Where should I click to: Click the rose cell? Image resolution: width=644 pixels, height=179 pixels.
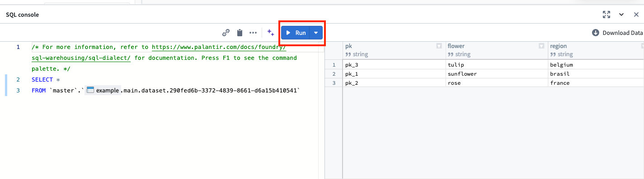[x=496, y=83]
